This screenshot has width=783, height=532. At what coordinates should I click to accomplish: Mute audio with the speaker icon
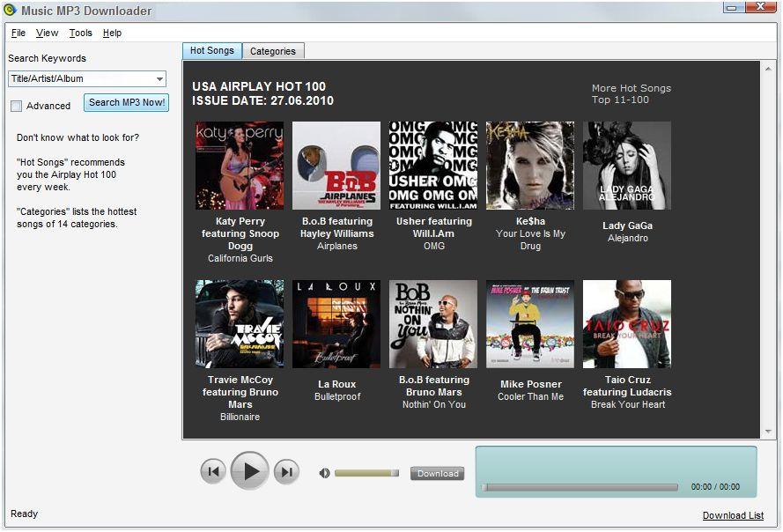pyautogui.click(x=325, y=473)
